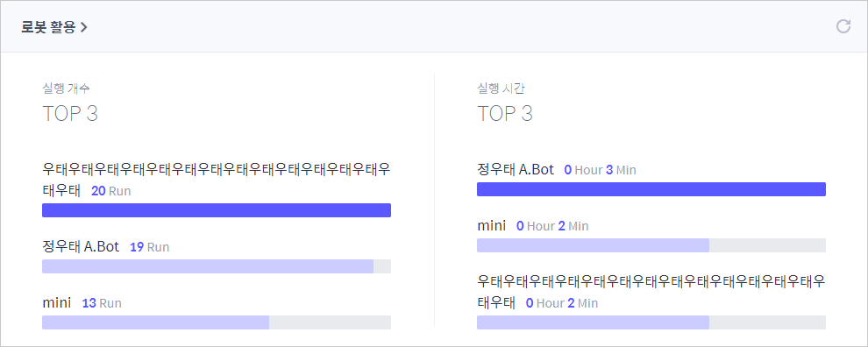Viewport: 868px width, 347px height.
Task: Click the long 우태우태 name with 20 Run
Action: [217, 180]
